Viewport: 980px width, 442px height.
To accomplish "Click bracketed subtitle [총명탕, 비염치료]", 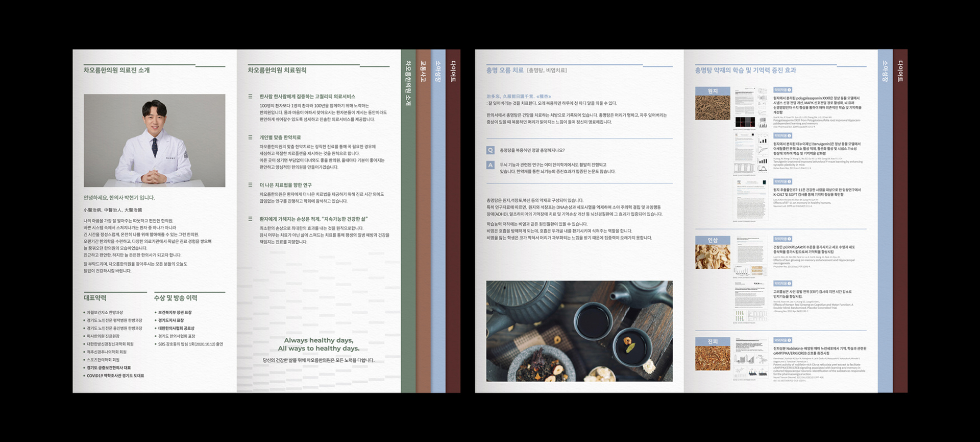I will tap(547, 71).
